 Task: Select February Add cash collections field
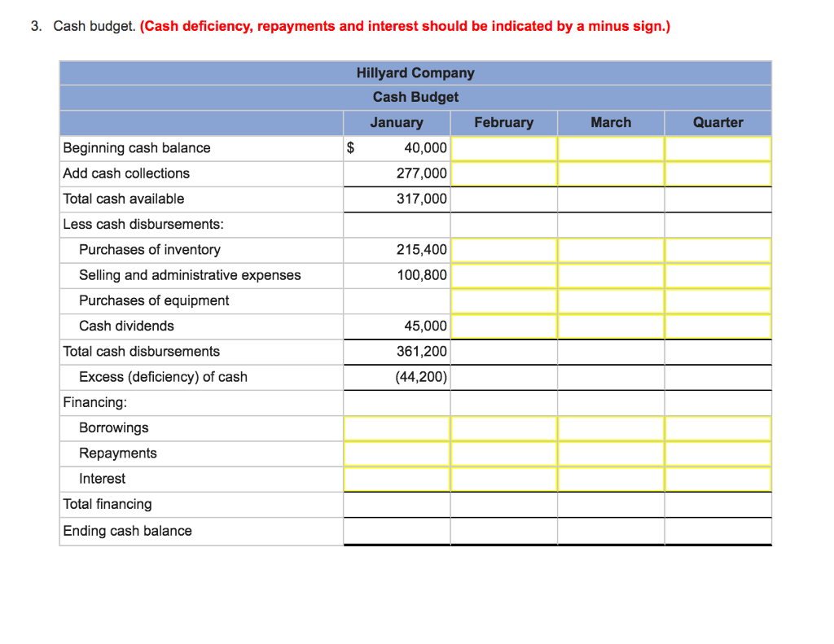(503, 173)
